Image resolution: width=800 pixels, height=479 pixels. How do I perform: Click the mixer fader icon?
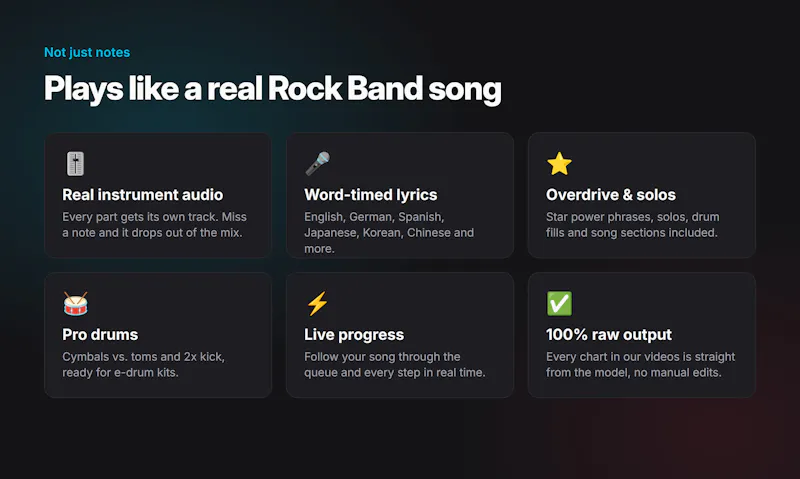click(x=75, y=164)
